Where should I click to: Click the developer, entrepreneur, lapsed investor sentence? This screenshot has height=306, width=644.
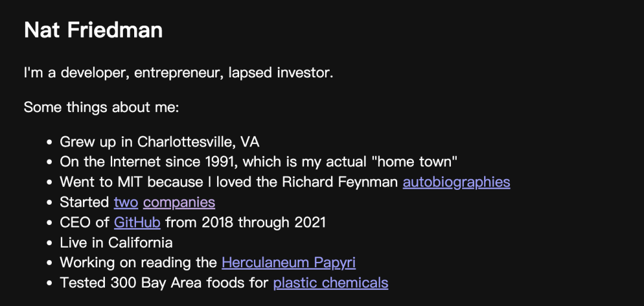[179, 73]
